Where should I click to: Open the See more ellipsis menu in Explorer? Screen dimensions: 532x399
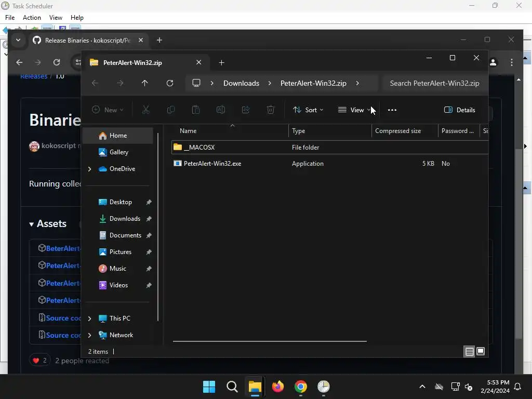[x=392, y=110]
